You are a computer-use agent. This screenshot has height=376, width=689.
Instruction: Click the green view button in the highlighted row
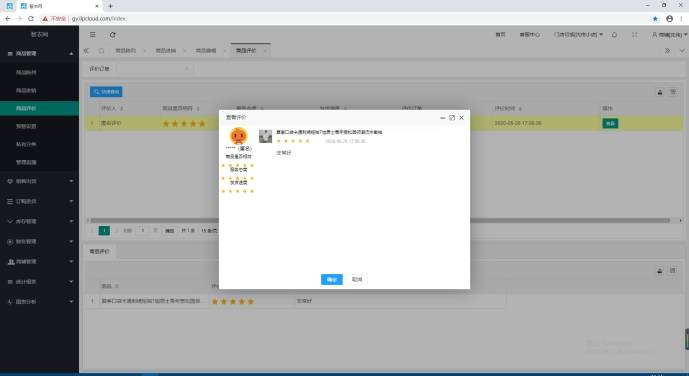click(610, 123)
